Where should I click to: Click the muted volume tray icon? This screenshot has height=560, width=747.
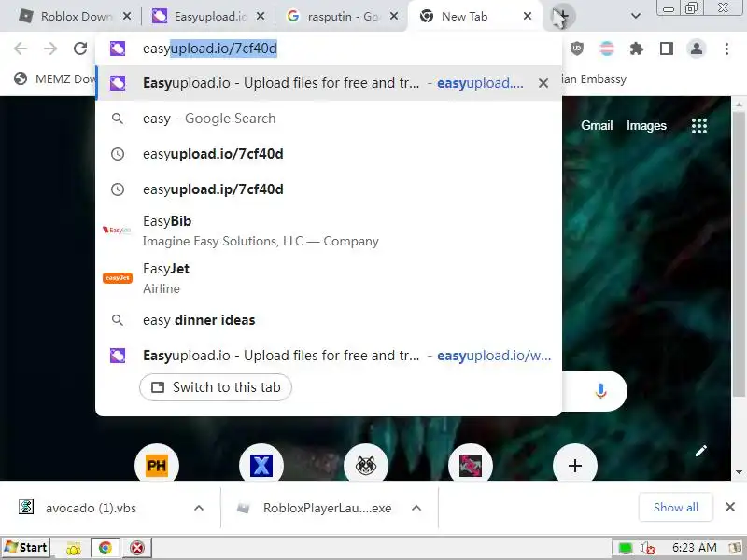point(647,549)
